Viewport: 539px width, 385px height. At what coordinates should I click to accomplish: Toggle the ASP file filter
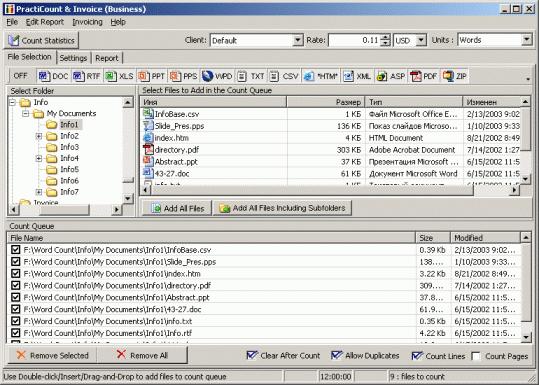(x=390, y=76)
